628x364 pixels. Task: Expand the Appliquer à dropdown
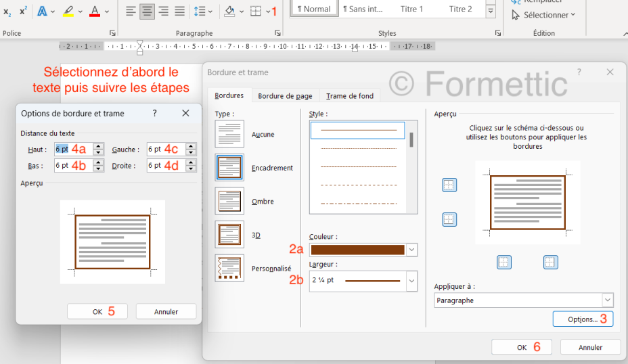point(607,300)
